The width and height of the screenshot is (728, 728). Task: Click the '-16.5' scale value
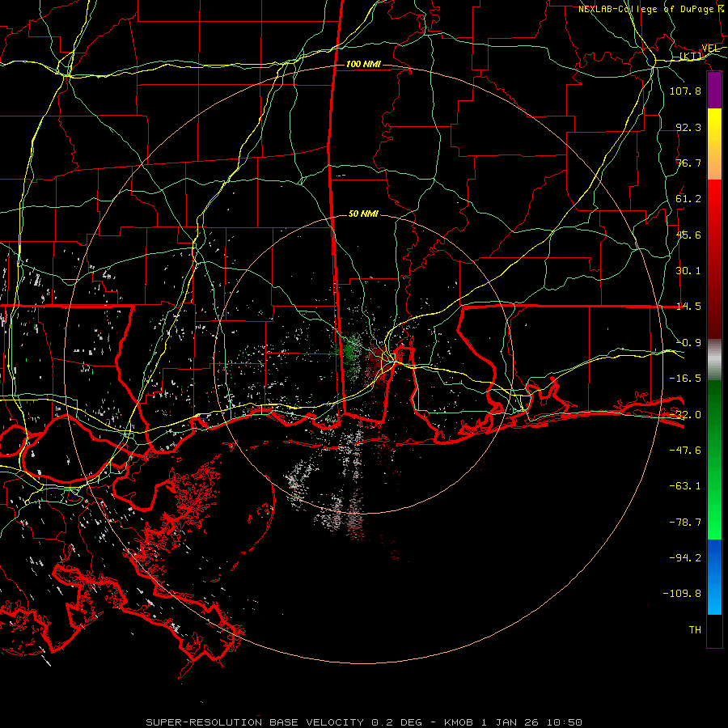(x=685, y=379)
